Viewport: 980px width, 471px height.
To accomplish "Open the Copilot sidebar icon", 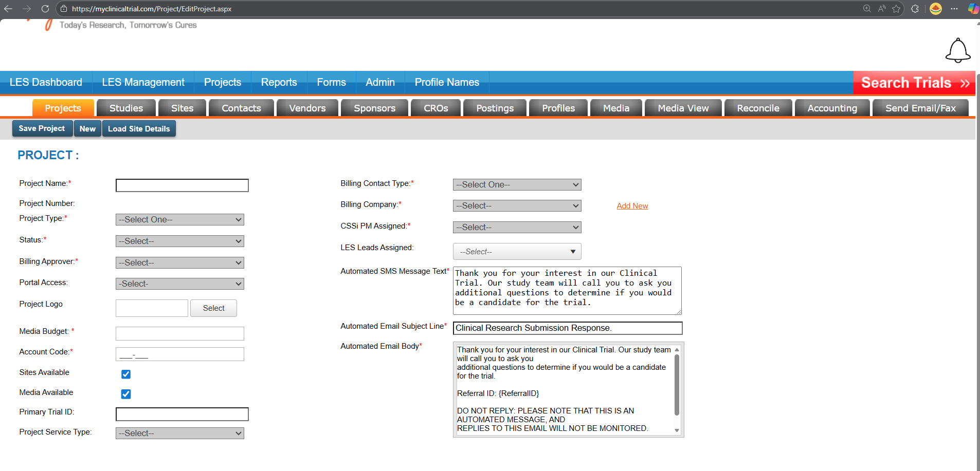I will pyautogui.click(x=973, y=9).
